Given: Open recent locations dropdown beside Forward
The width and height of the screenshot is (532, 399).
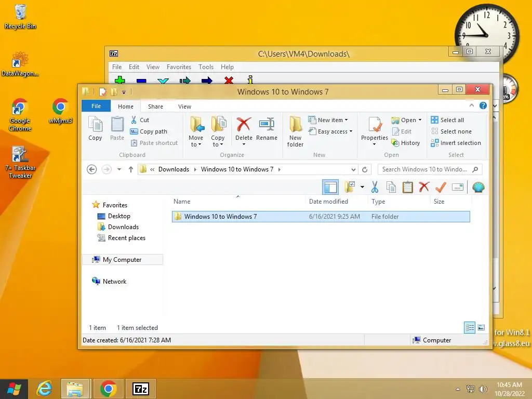Looking at the screenshot, I should (x=119, y=169).
